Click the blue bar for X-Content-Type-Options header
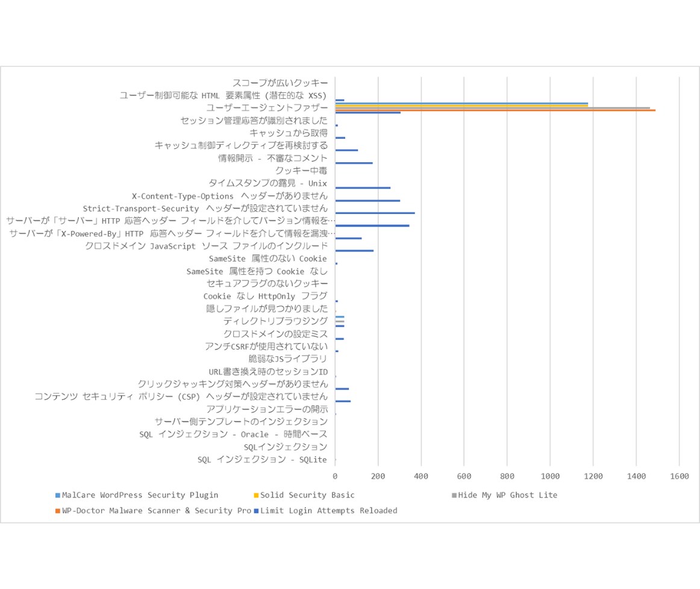 click(x=368, y=201)
